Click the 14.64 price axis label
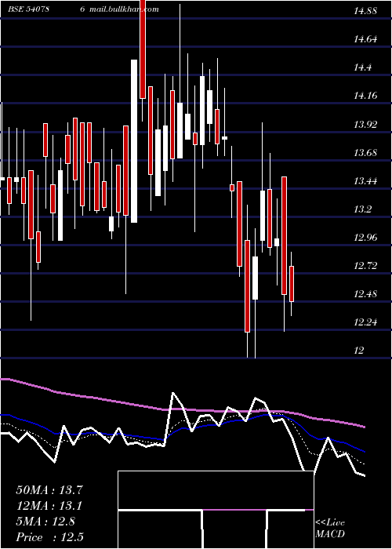Screen dimensions: 392x549 coord(365,39)
